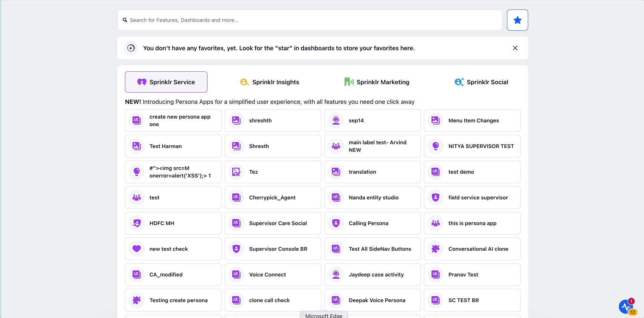Click the lightbulb icon on the XSS test card
This screenshot has height=318, width=644.
coord(137,172)
